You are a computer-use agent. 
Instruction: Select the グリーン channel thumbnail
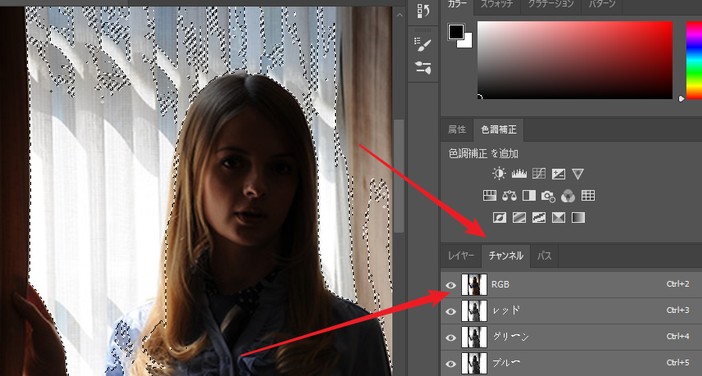tap(474, 338)
